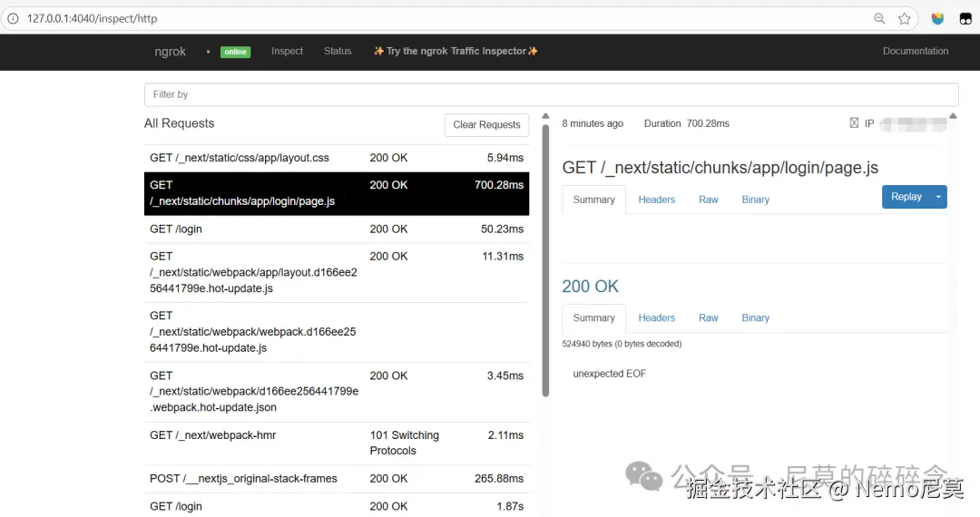Click the ngrok brand link
This screenshot has height=517, width=980.
[170, 51]
